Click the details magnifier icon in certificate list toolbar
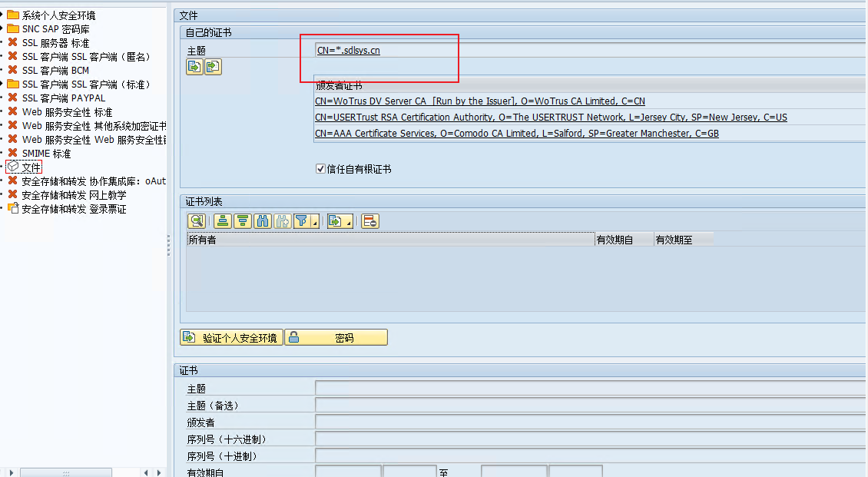 click(x=197, y=221)
